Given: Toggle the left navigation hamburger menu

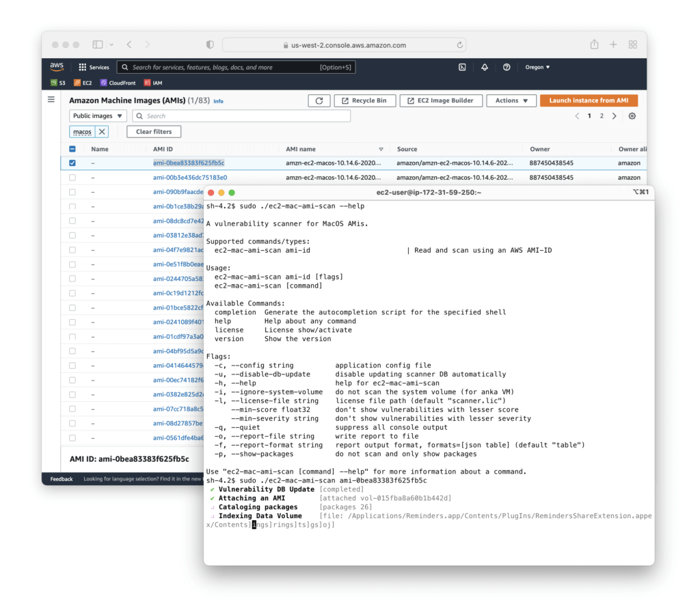Looking at the screenshot, I should (x=51, y=100).
